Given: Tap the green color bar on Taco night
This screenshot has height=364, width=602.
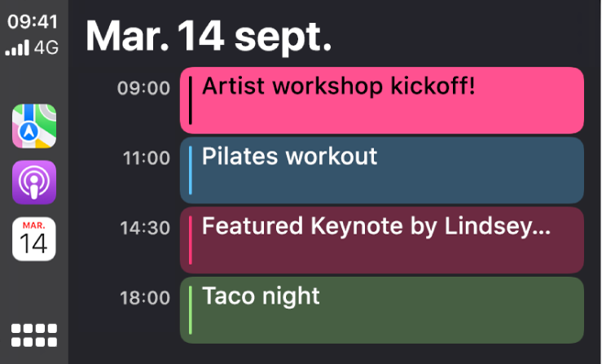Looking at the screenshot, I should point(191,309).
